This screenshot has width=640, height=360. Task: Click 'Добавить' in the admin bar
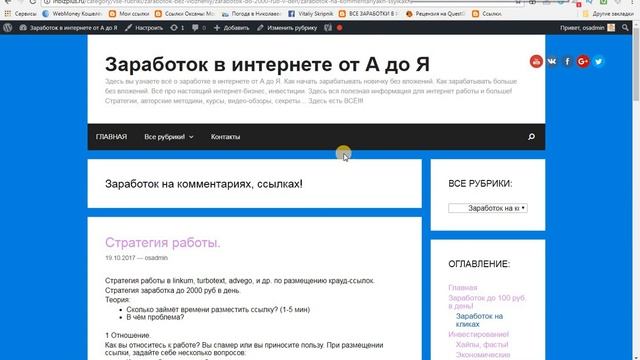point(231,28)
